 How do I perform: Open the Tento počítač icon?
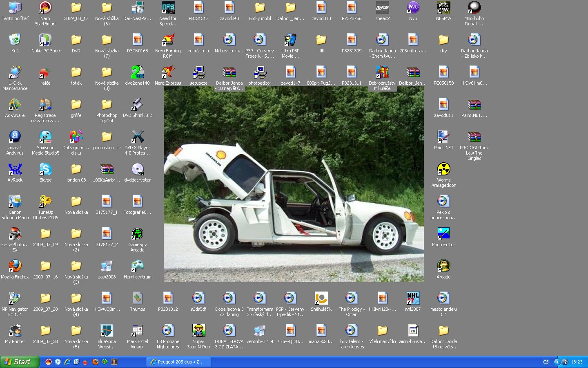[x=15, y=8]
